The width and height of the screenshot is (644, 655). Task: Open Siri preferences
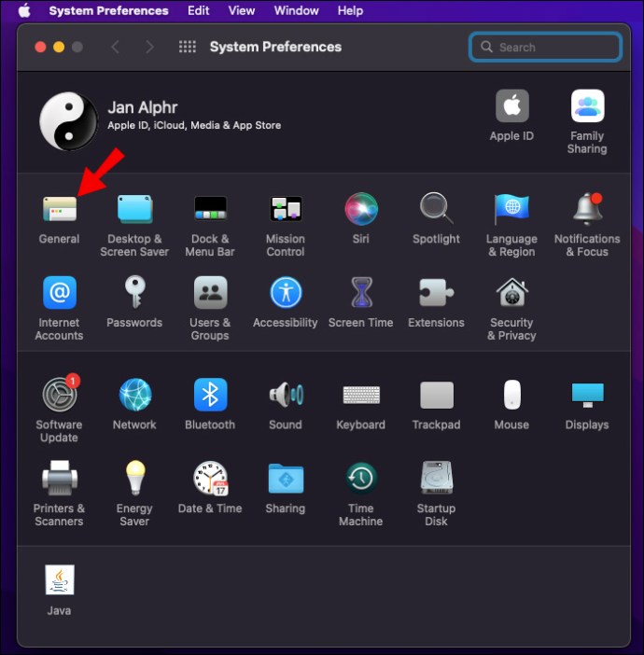[361, 209]
